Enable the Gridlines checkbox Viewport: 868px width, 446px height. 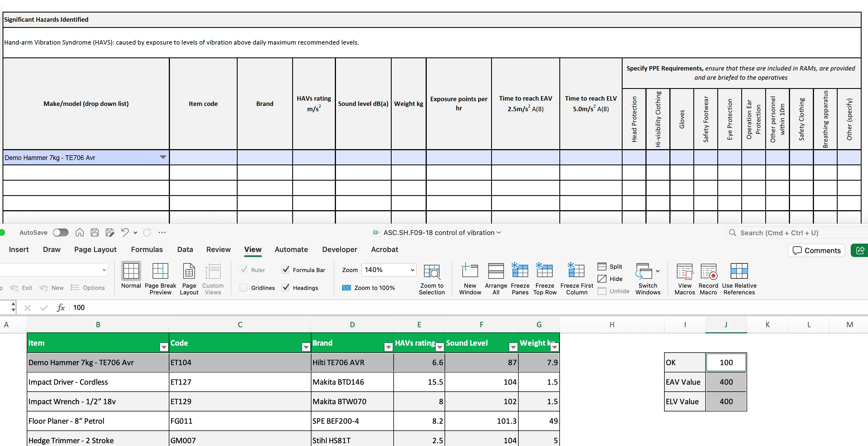click(x=243, y=288)
